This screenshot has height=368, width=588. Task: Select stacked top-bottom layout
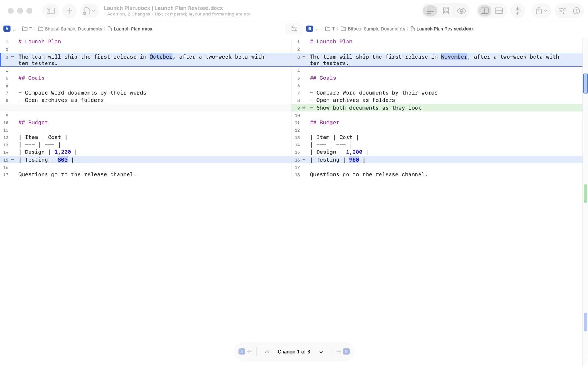tap(499, 11)
